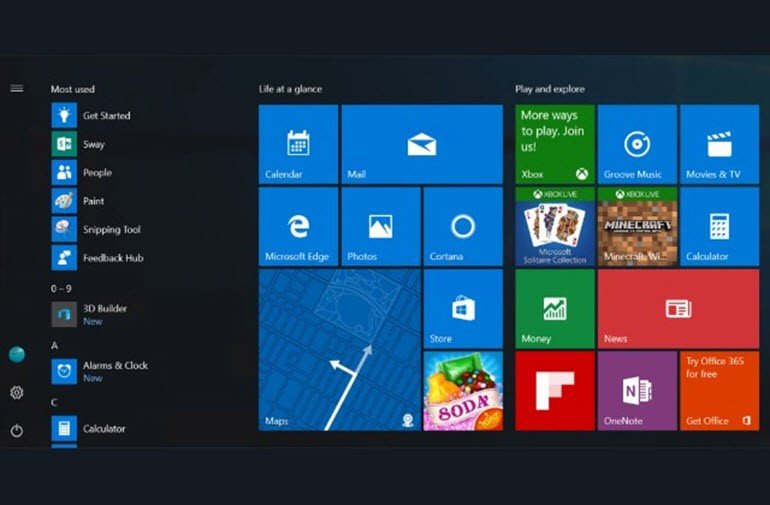
Task: Open Calculator in the app list
Action: [88, 428]
